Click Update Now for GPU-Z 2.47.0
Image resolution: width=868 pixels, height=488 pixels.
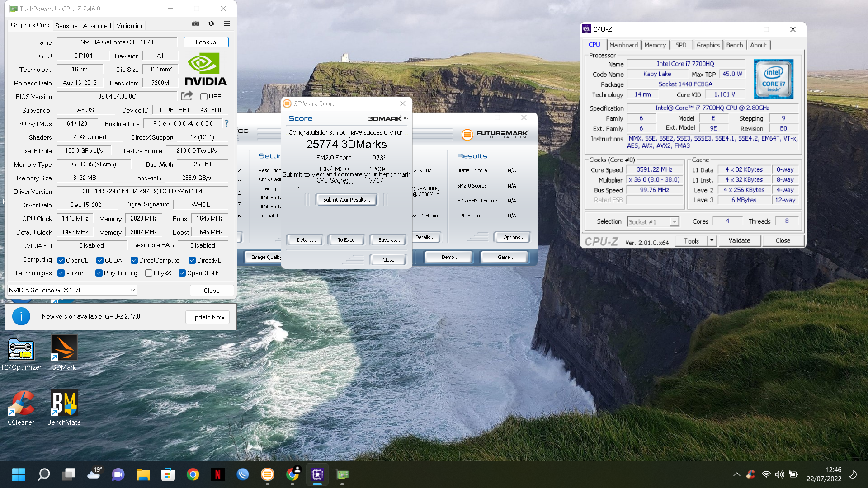[208, 317]
